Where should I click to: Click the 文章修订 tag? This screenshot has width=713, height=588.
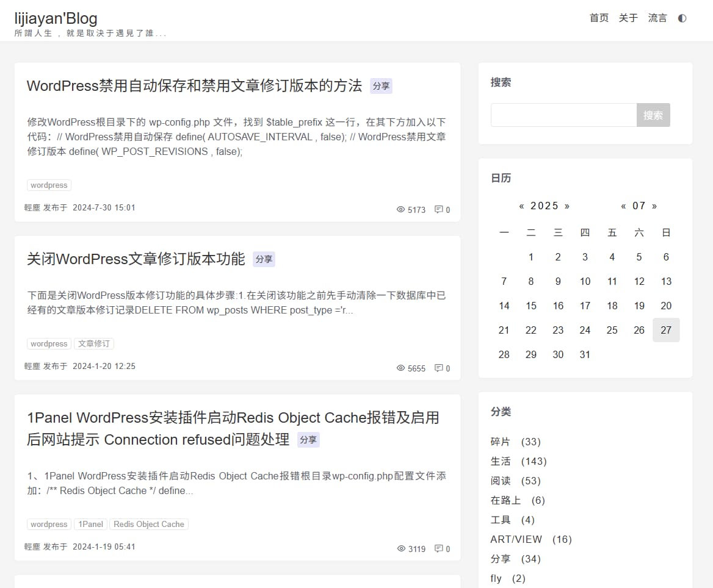tap(93, 343)
